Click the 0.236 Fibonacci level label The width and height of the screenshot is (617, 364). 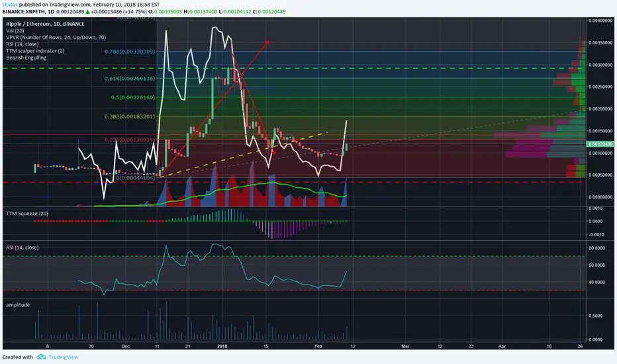[x=130, y=140]
